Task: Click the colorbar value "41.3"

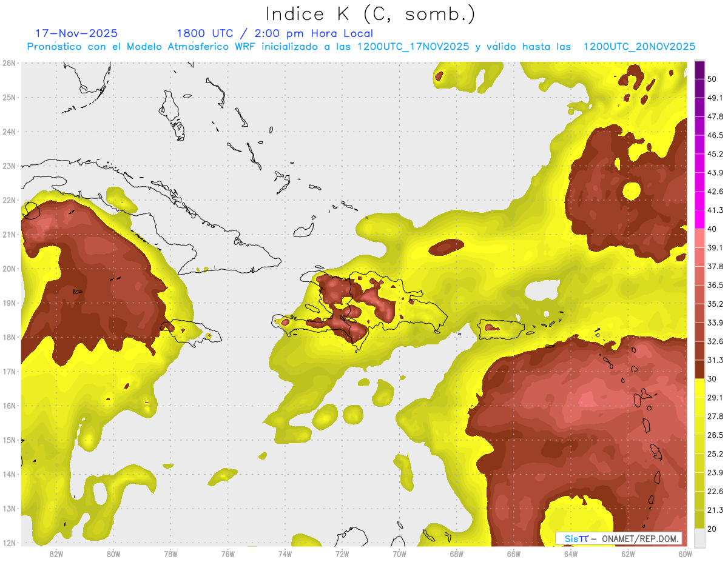Action: (x=715, y=210)
